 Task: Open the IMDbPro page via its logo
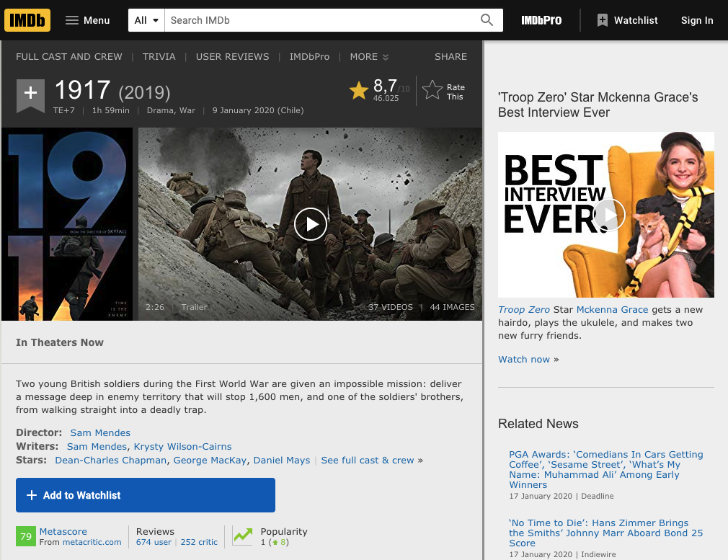541,19
